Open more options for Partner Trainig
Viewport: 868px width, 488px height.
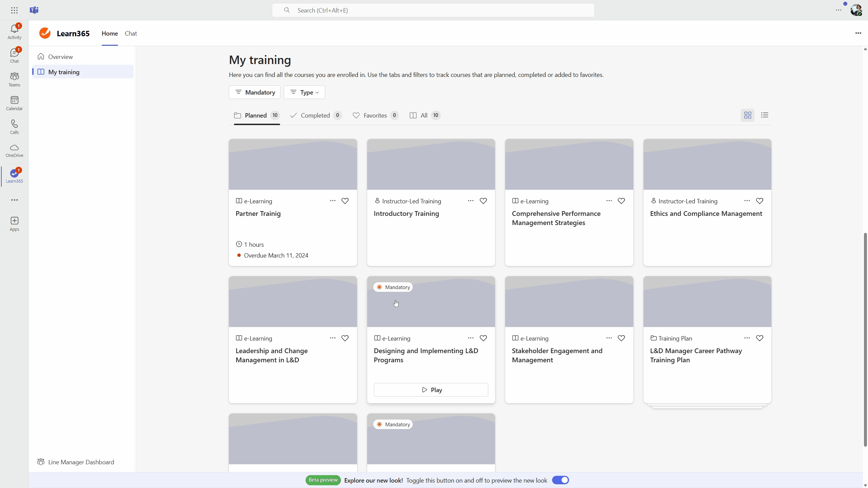pos(333,201)
